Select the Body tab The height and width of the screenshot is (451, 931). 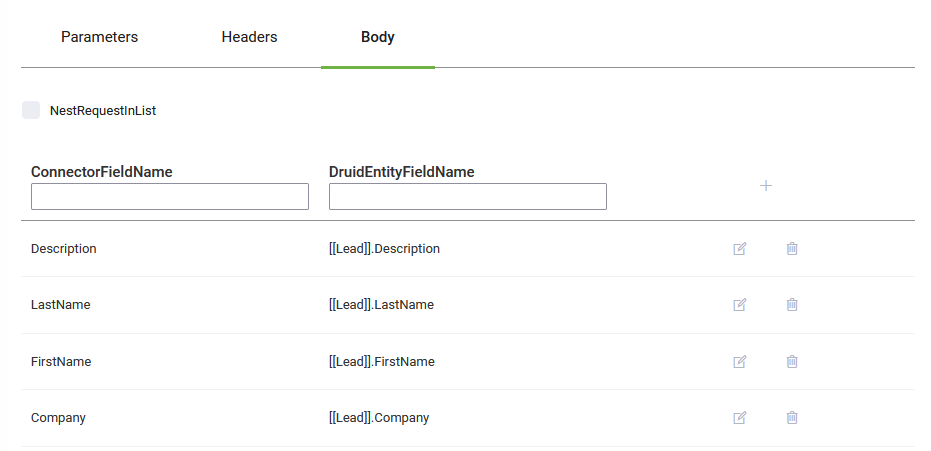pyautogui.click(x=377, y=37)
